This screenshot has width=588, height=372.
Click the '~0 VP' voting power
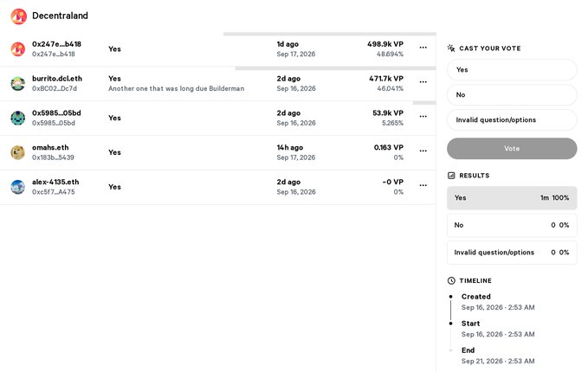click(x=392, y=182)
